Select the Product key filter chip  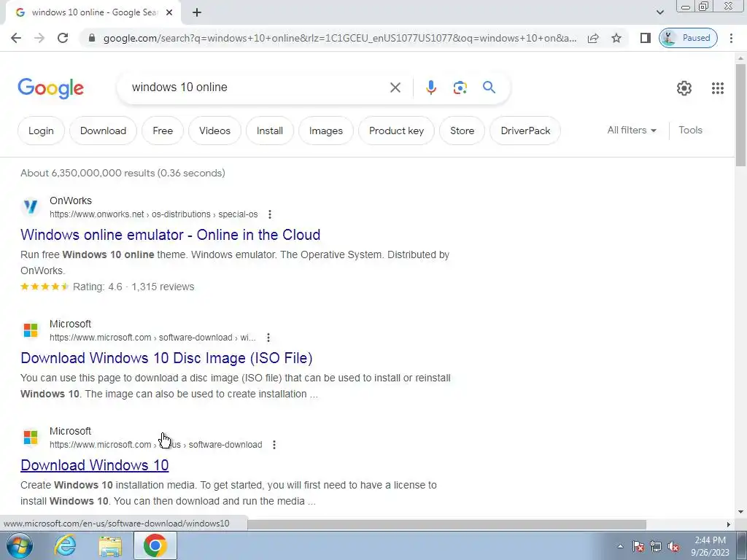pos(396,131)
